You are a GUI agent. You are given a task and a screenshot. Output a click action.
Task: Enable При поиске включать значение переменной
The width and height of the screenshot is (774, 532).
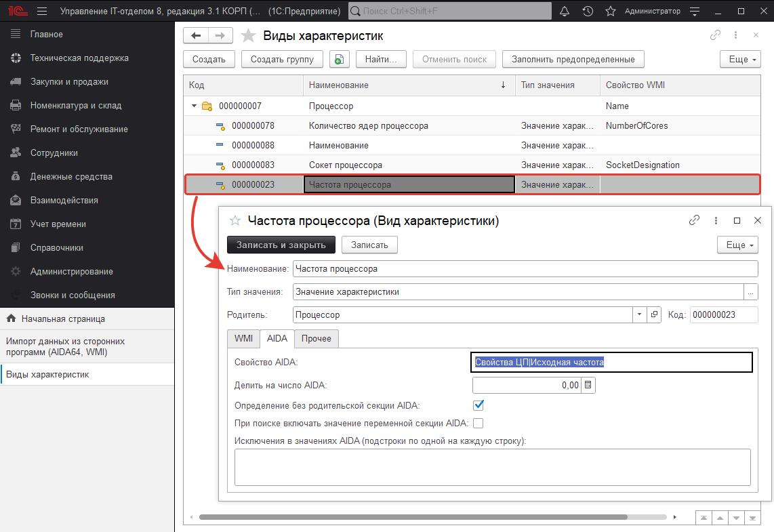coord(478,423)
